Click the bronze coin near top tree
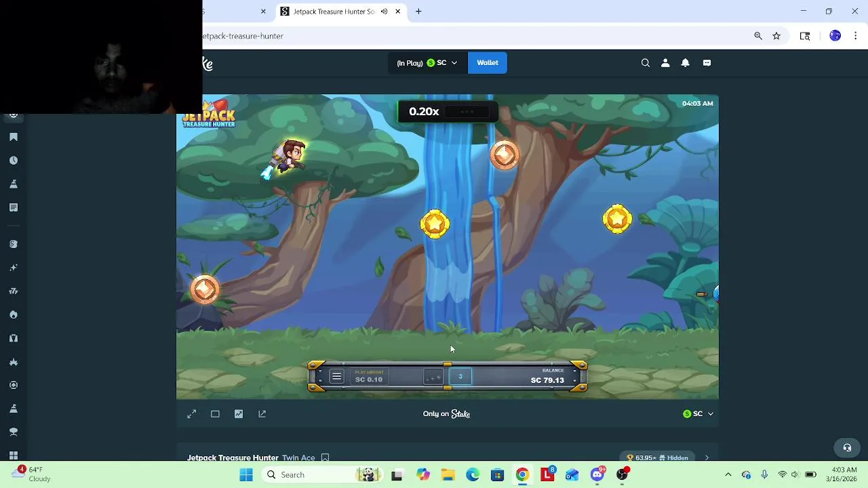Image resolution: width=868 pixels, height=488 pixels. [x=504, y=155]
